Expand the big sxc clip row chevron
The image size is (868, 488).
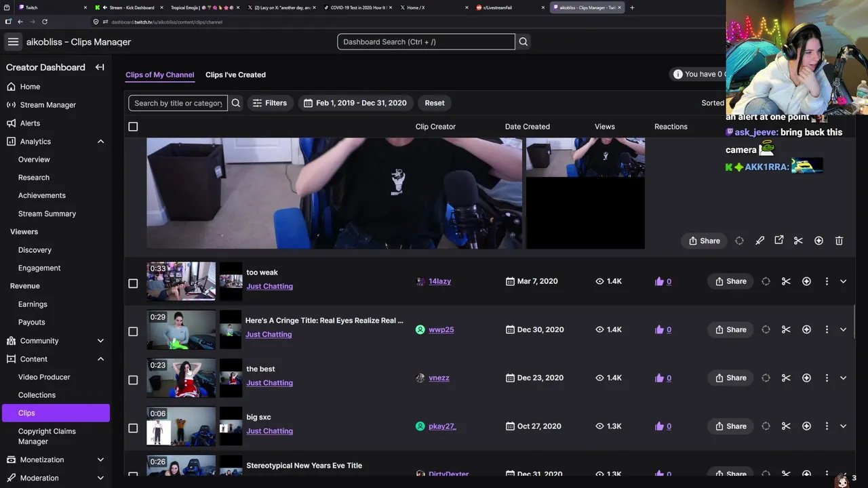tap(843, 426)
